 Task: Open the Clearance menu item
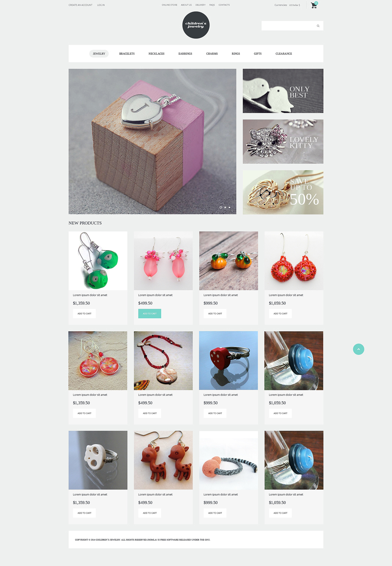(284, 54)
